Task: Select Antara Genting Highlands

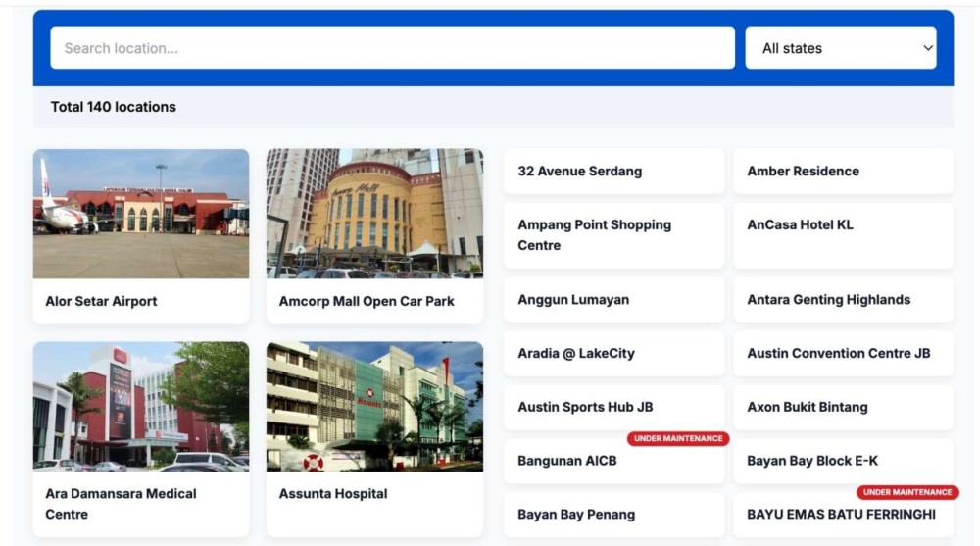Action: coord(843,300)
